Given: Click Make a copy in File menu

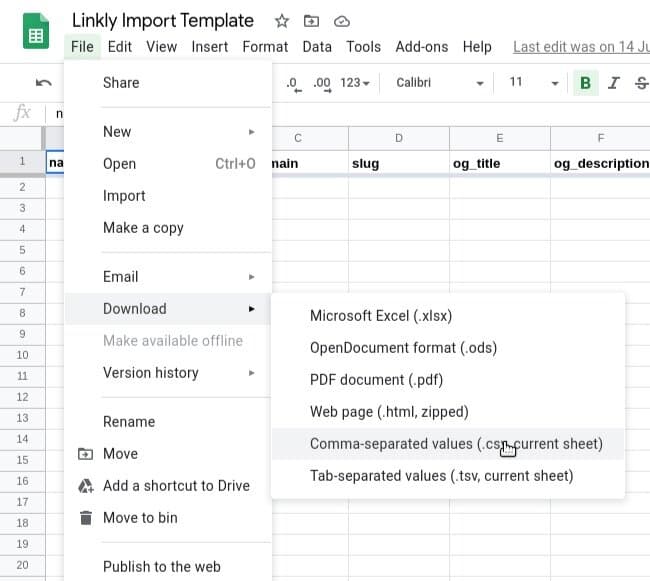Looking at the screenshot, I should (x=143, y=228).
